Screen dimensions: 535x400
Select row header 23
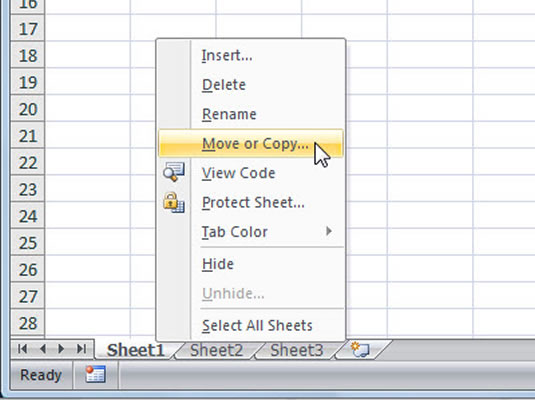28,189
